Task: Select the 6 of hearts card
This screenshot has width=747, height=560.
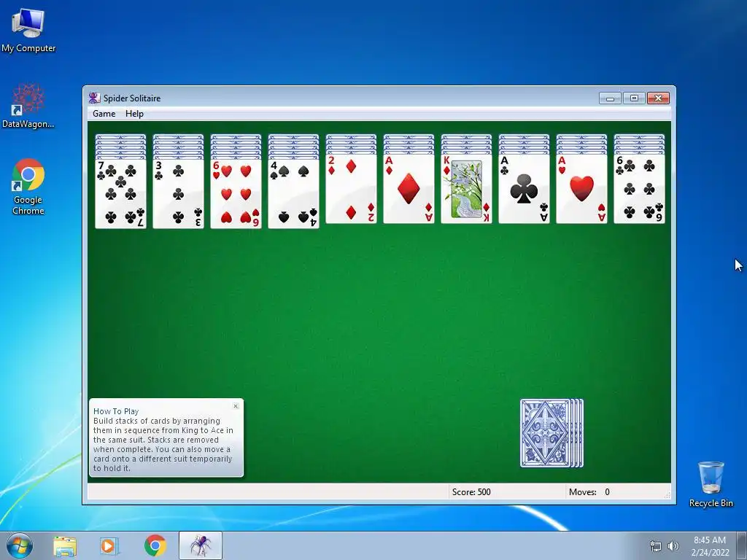Action: [x=236, y=193]
